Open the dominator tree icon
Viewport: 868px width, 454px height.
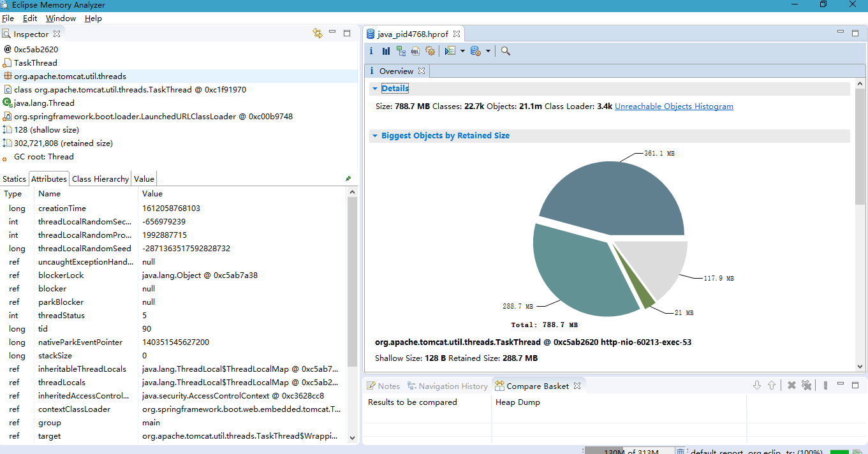pos(401,51)
